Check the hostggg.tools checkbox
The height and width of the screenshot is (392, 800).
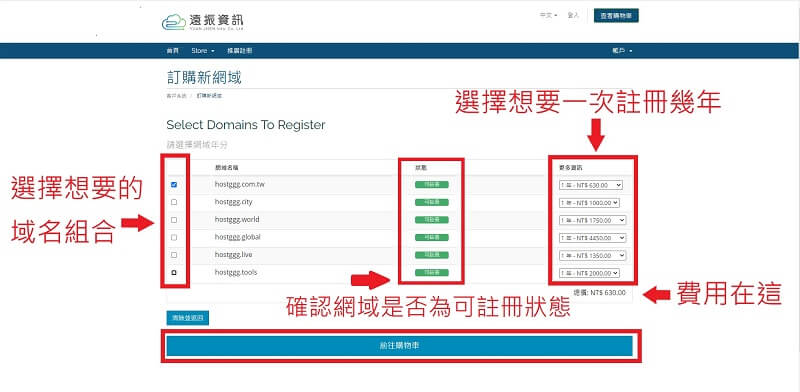point(174,273)
